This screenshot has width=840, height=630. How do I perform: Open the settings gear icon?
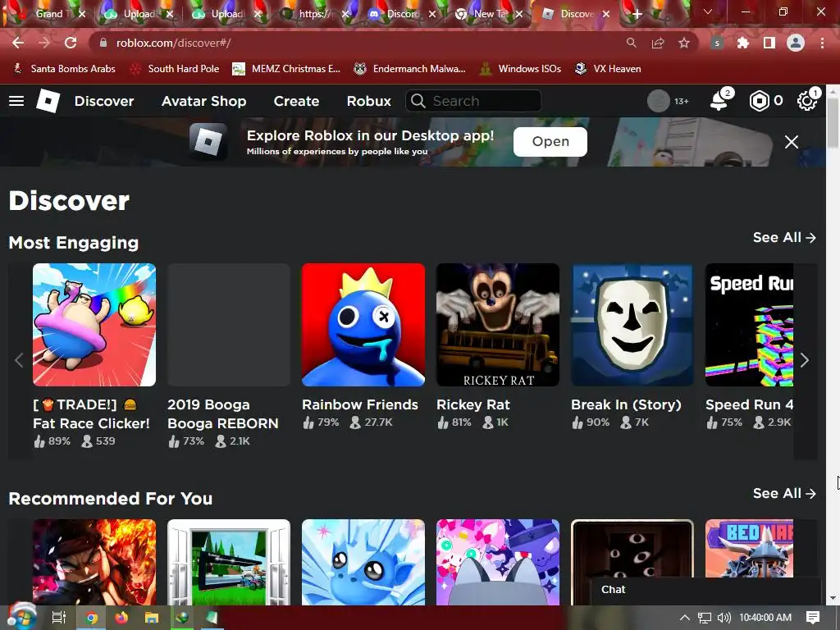coord(807,101)
